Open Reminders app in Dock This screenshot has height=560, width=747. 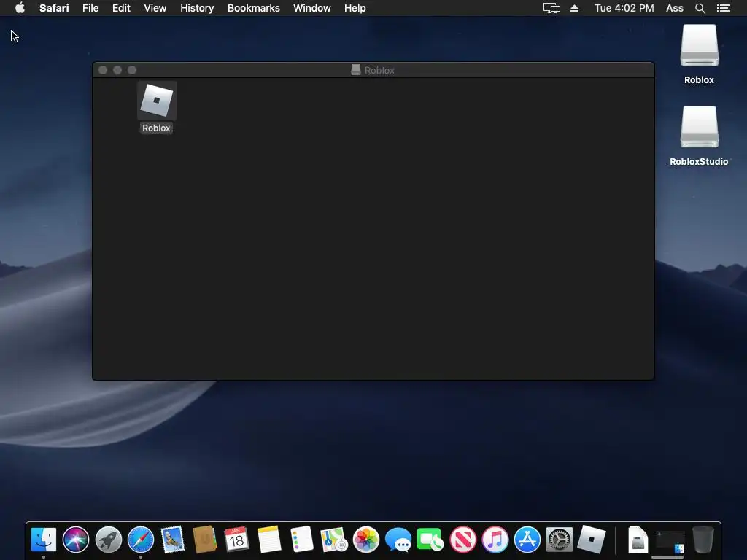click(301, 540)
